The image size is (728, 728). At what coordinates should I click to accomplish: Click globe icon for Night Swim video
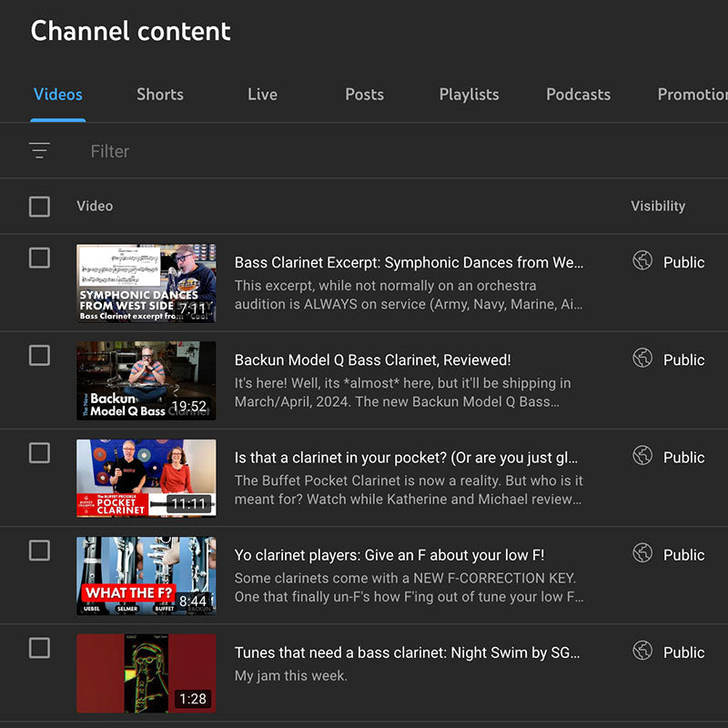(x=642, y=651)
